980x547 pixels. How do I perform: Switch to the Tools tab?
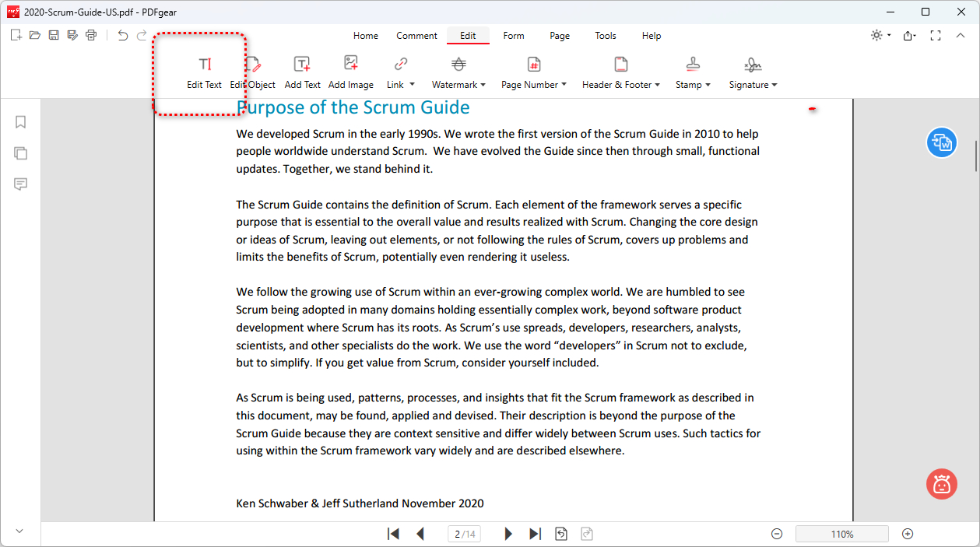606,36
